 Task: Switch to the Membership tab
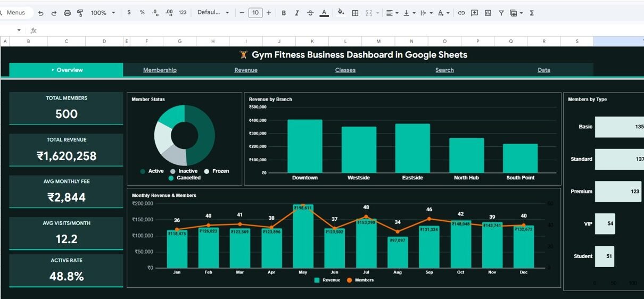click(160, 70)
